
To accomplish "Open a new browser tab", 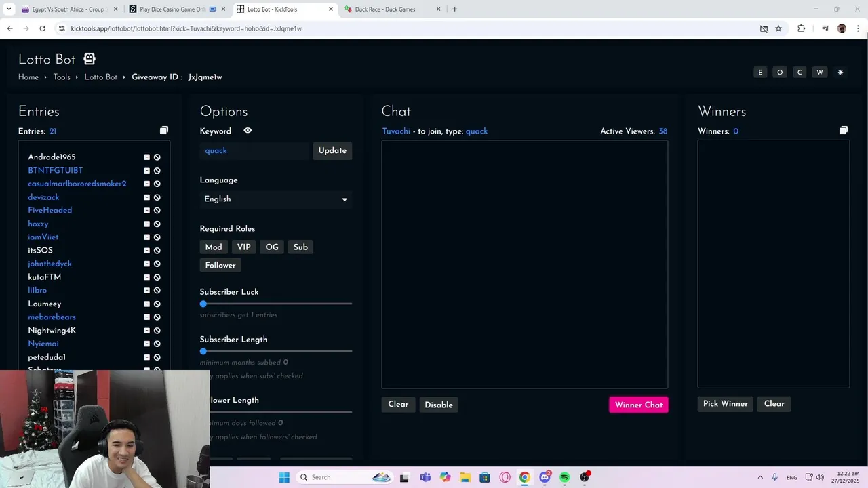I will [454, 9].
